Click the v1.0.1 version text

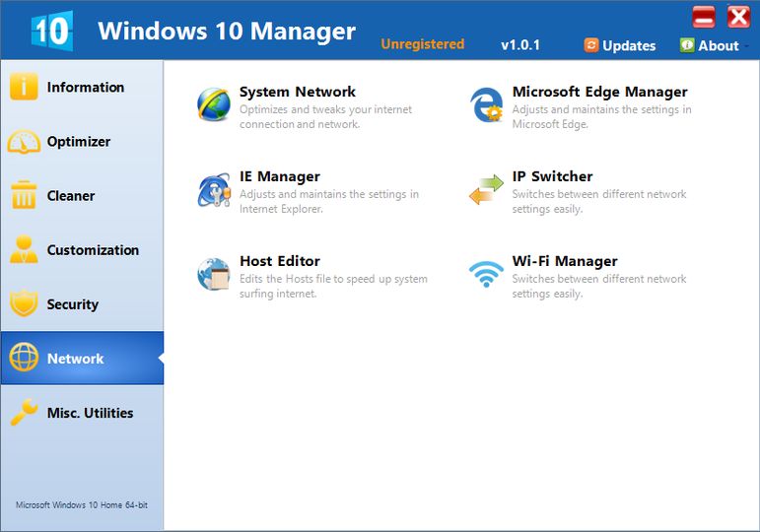point(520,45)
